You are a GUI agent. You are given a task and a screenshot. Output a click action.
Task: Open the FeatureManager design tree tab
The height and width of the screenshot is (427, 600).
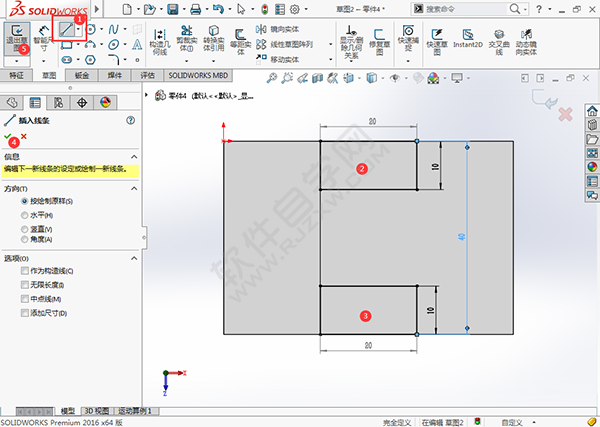[12, 103]
